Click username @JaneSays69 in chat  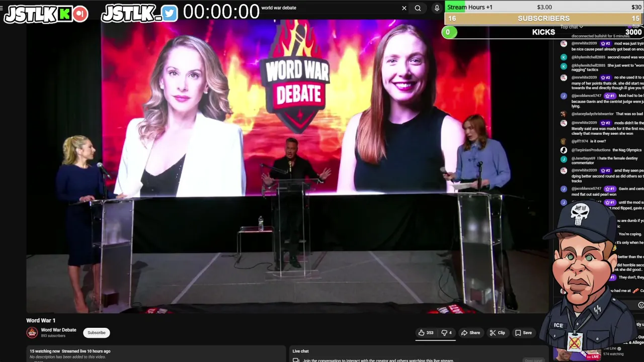pos(583,158)
